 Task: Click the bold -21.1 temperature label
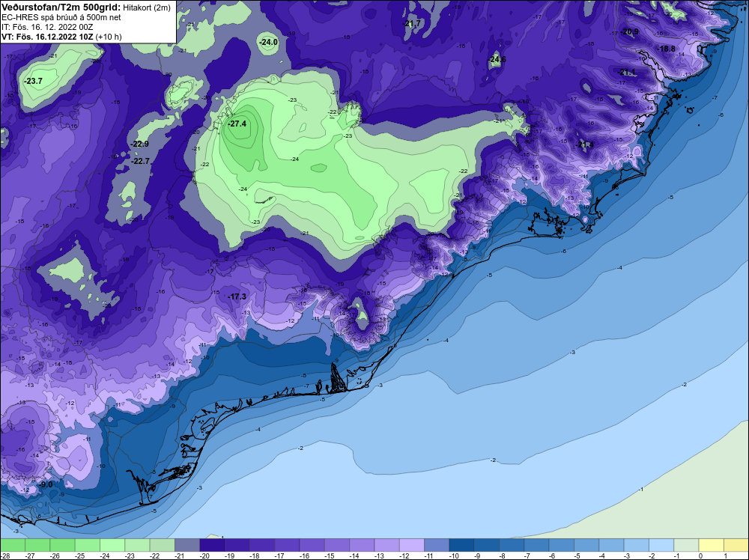pos(627,72)
